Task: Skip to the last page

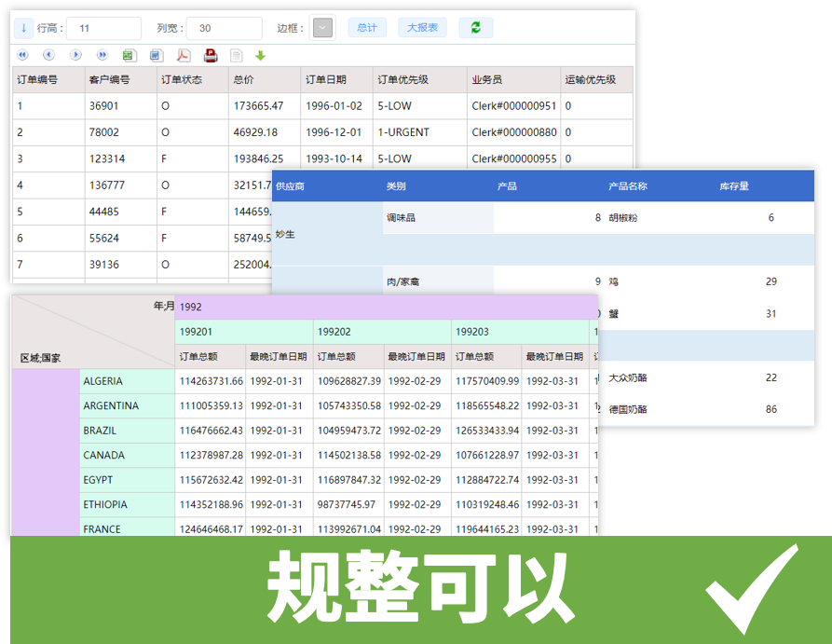Action: tap(103, 55)
